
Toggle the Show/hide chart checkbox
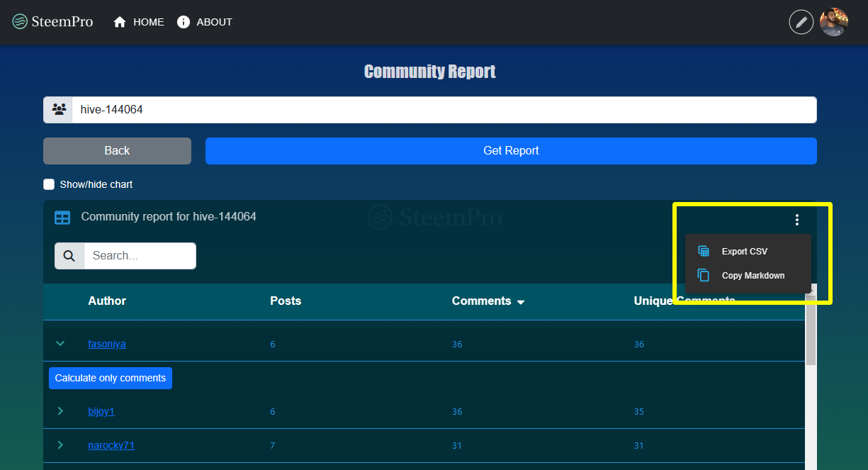tap(49, 184)
